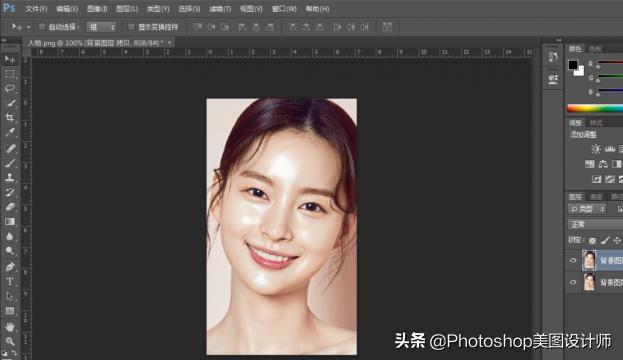Open the 正常 blend mode dropdown

[x=595, y=225]
